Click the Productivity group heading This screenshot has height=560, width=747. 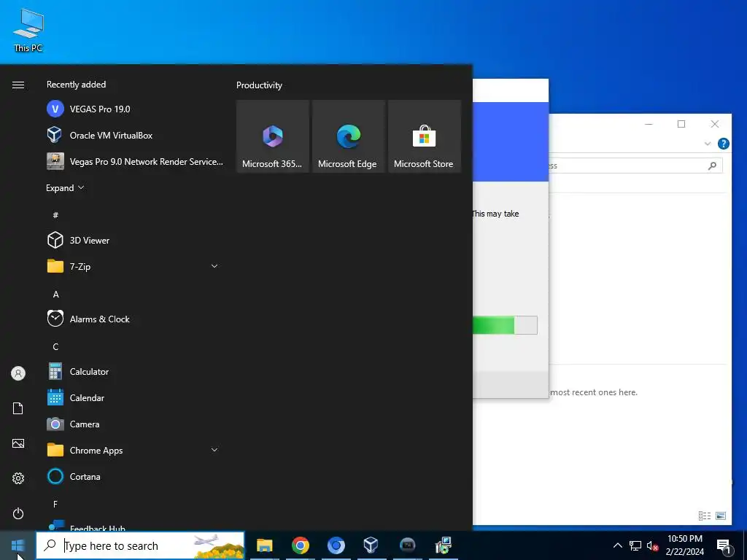[x=259, y=85]
